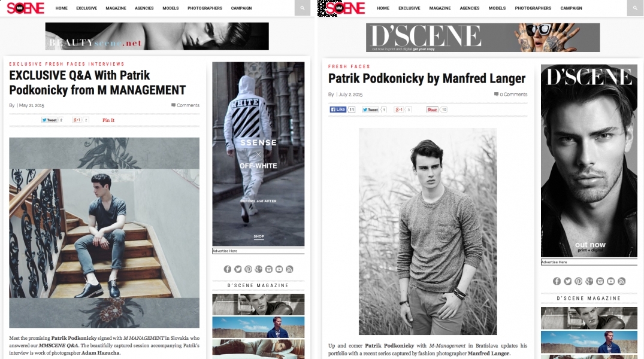Image resolution: width=644 pixels, height=359 pixels.
Task: Click the D'SCENE out now cover ad
Action: pyautogui.click(x=589, y=161)
